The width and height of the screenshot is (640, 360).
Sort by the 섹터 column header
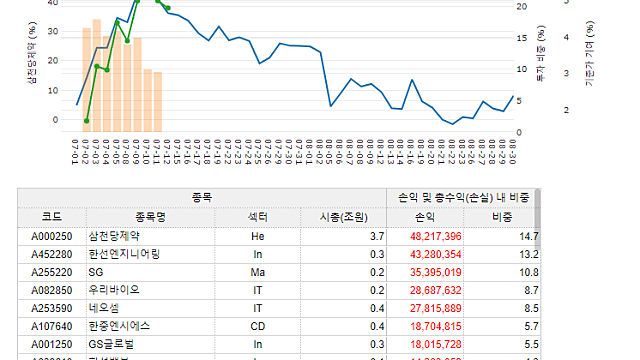(258, 217)
